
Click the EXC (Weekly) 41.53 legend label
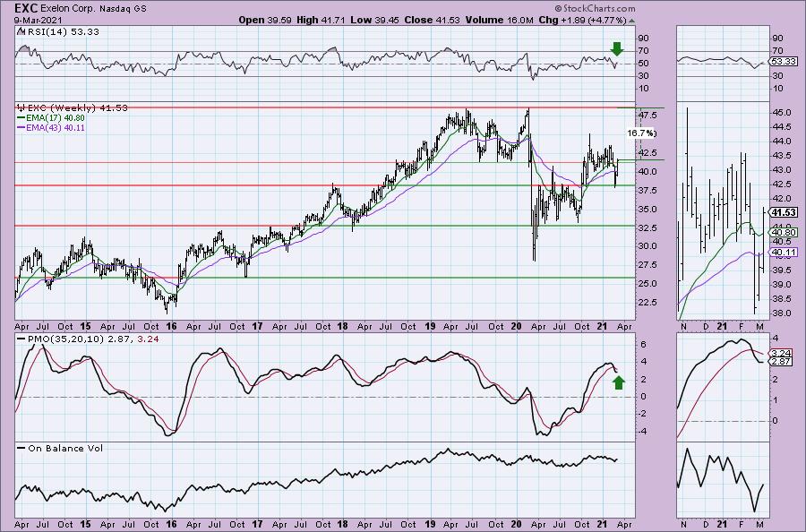point(77,108)
